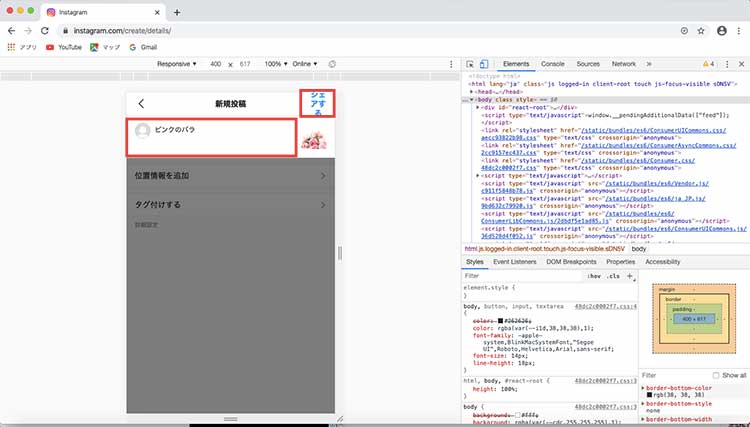Switch to Accessibility subtab
The height and width of the screenshot is (427, 750).
662,262
